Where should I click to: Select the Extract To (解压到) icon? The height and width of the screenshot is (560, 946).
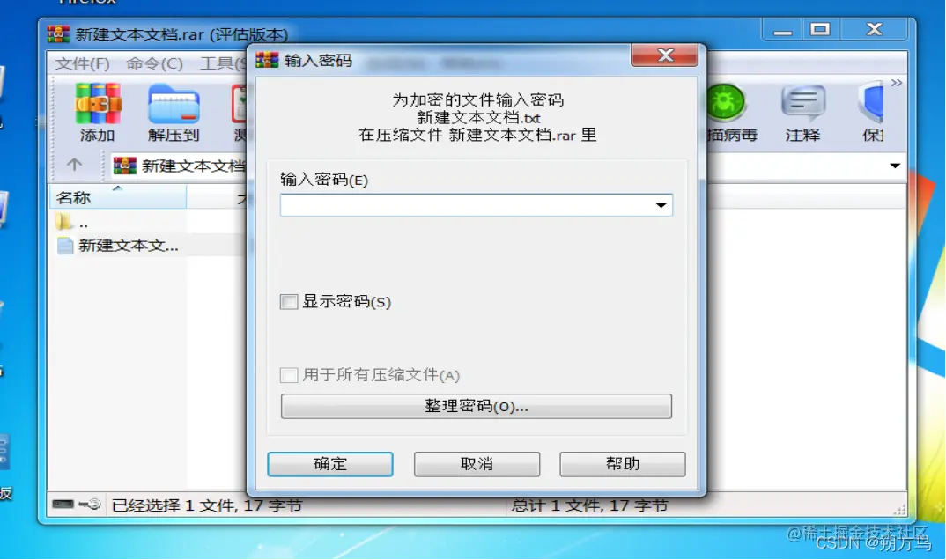pos(174,104)
